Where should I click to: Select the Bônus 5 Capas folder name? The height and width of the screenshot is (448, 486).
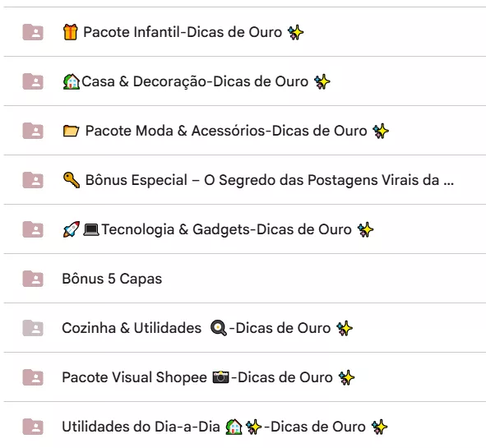tap(112, 279)
